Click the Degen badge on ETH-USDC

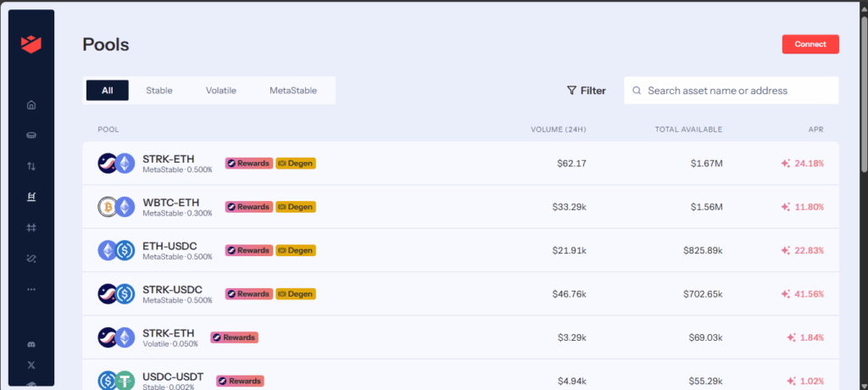click(296, 250)
